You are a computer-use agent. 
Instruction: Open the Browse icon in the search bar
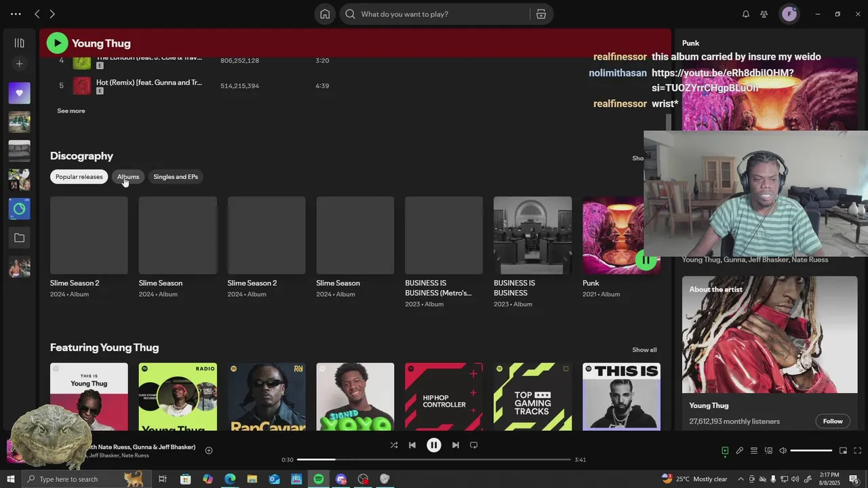coord(541,14)
